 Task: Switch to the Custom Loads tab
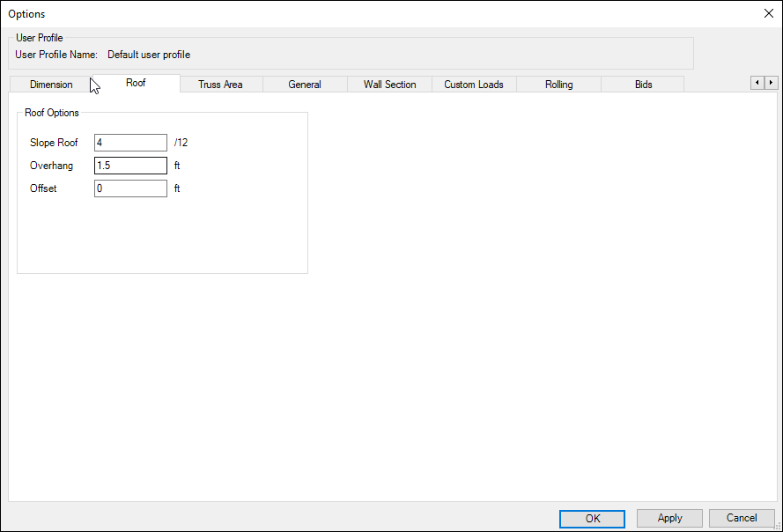click(474, 85)
